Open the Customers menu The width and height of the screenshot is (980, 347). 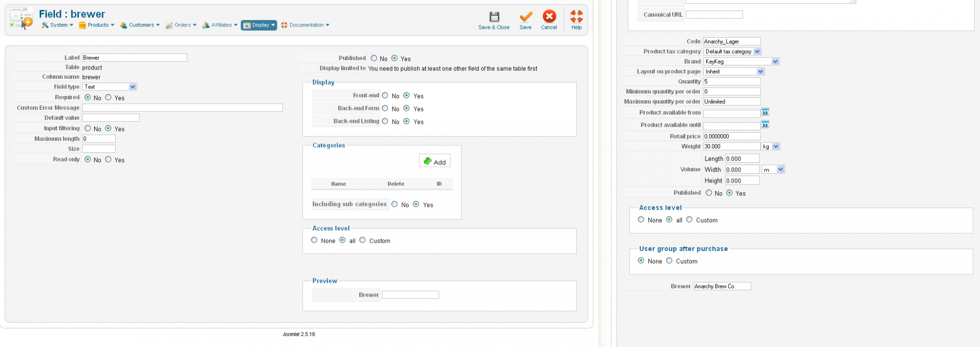(x=140, y=25)
